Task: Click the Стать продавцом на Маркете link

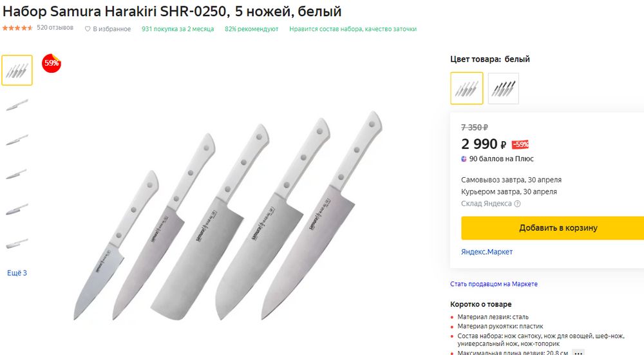Action: pyautogui.click(x=494, y=284)
